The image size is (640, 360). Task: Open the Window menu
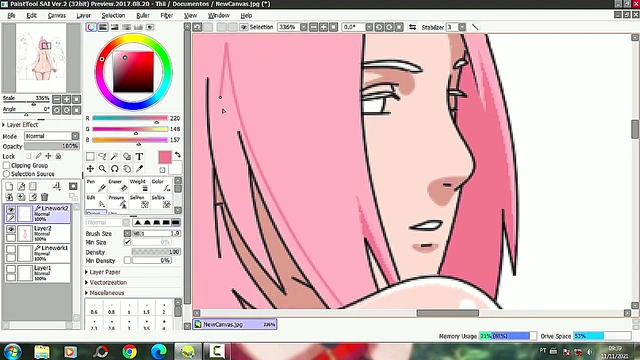[219, 16]
